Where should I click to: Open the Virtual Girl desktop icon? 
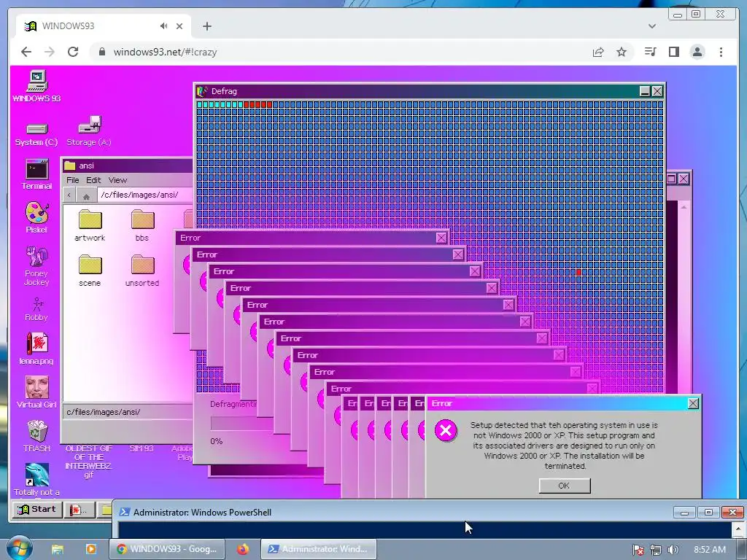pos(36,392)
